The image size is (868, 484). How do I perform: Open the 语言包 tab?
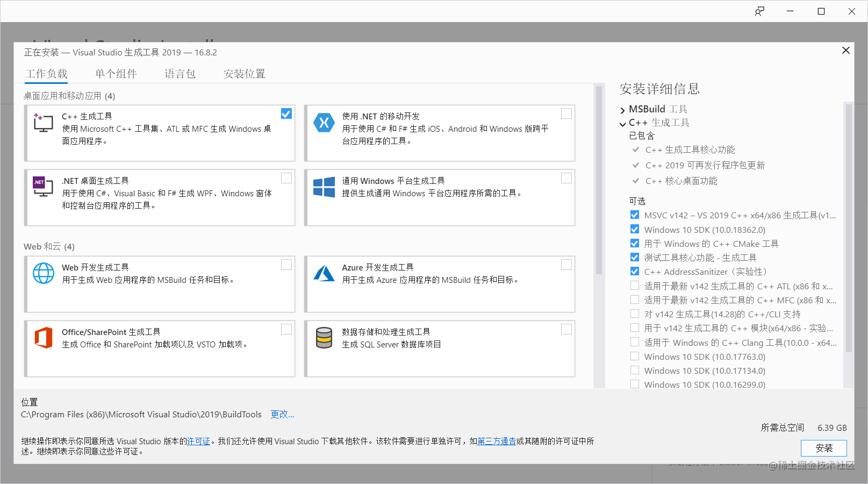(x=180, y=74)
